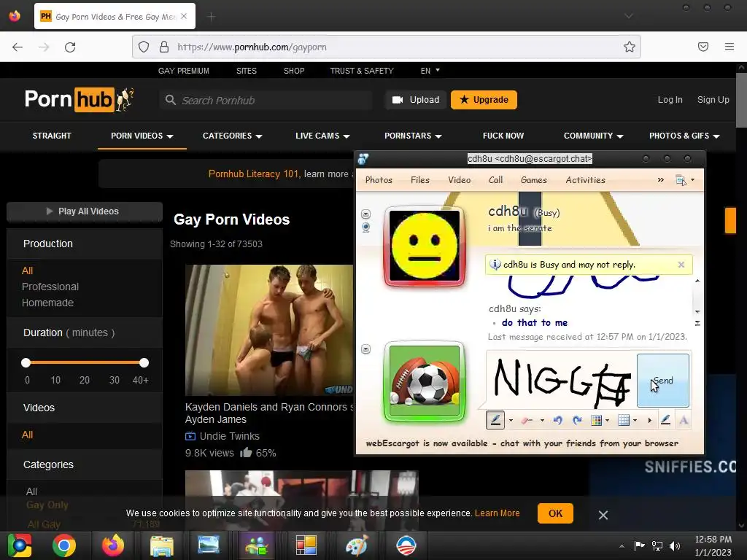747x560 pixels.
Task: Open the ink color palette grid icon
Action: point(596,420)
